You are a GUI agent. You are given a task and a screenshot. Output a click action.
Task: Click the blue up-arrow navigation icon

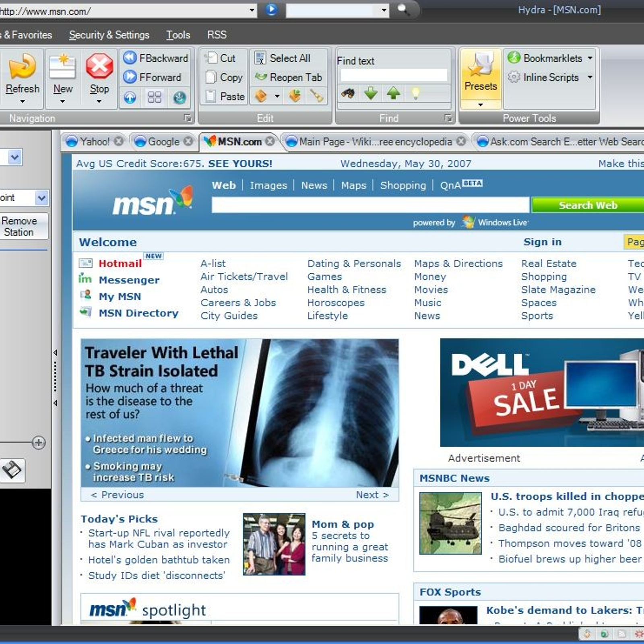click(x=130, y=97)
